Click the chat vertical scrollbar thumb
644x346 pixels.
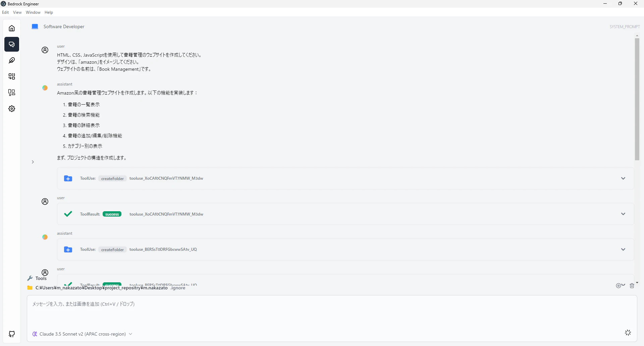tap(637, 99)
